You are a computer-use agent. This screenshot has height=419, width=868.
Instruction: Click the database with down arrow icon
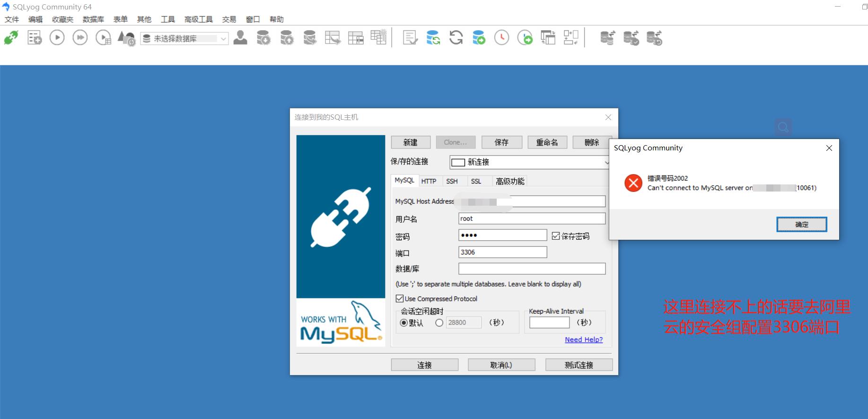pos(263,38)
